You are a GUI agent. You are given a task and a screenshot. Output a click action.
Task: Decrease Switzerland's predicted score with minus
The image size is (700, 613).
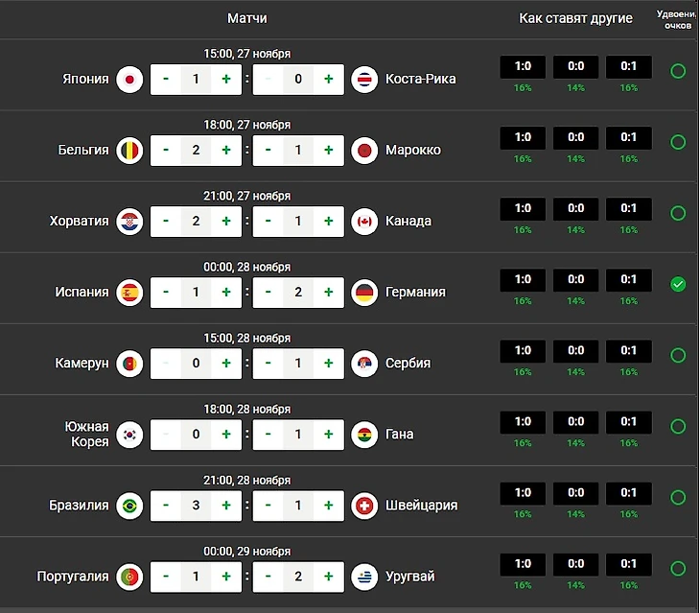point(269,505)
